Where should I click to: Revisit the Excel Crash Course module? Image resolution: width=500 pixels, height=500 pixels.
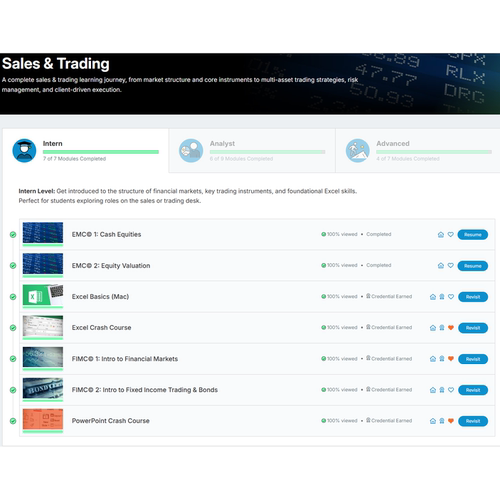473,328
